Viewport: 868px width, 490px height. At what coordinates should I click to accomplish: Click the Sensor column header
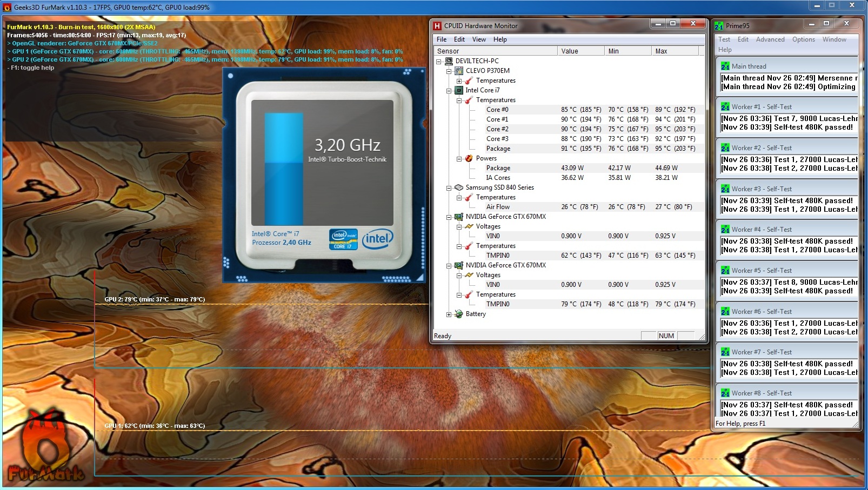(496, 51)
